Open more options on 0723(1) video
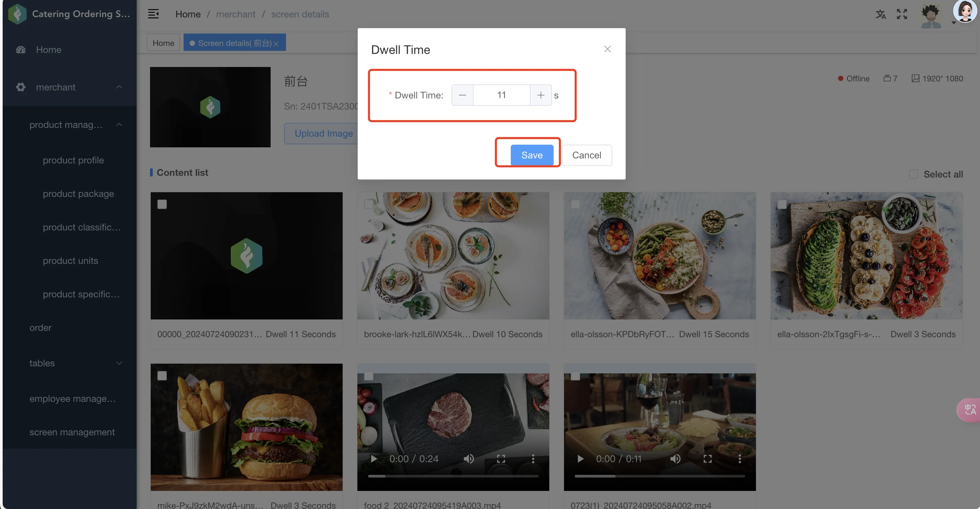Image resolution: width=980 pixels, height=509 pixels. (740, 459)
